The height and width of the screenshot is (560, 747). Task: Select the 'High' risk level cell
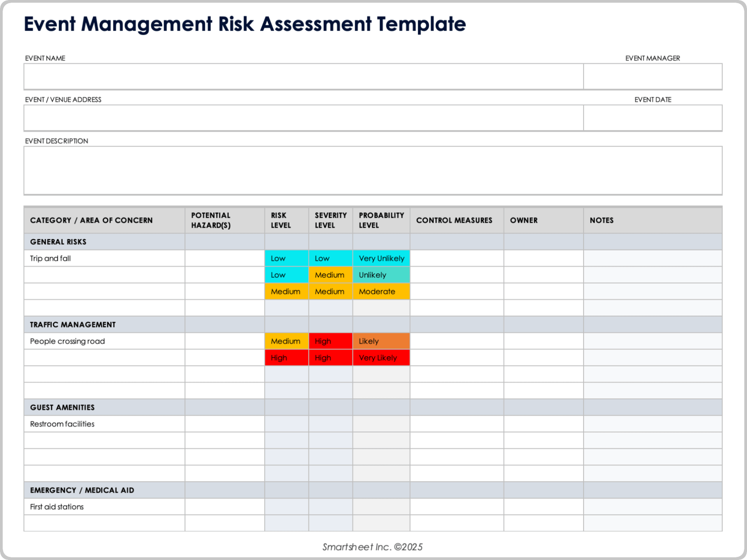tap(286, 357)
